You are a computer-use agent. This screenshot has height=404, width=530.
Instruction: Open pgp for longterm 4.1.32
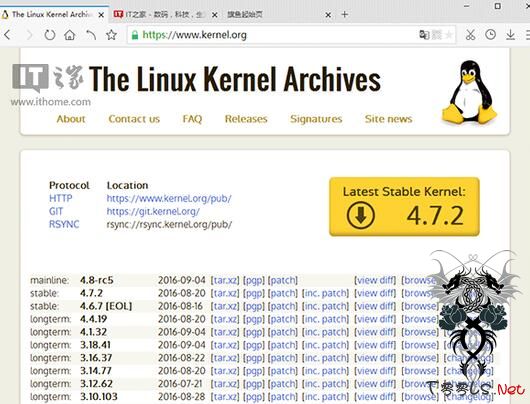point(254,332)
